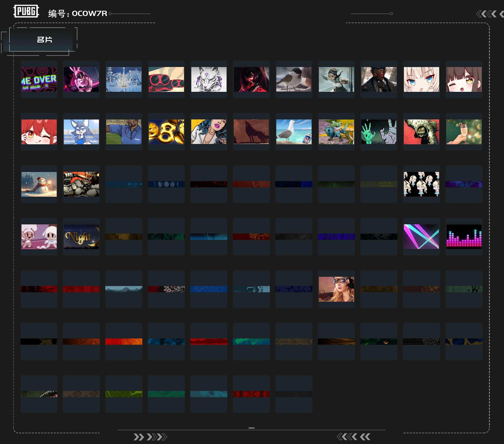Choose the green zombie hands card
This screenshot has height=444, width=504.
(x=379, y=132)
